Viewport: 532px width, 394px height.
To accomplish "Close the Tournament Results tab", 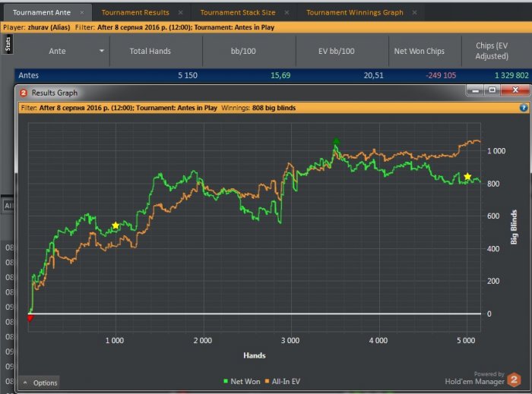I will (x=180, y=13).
